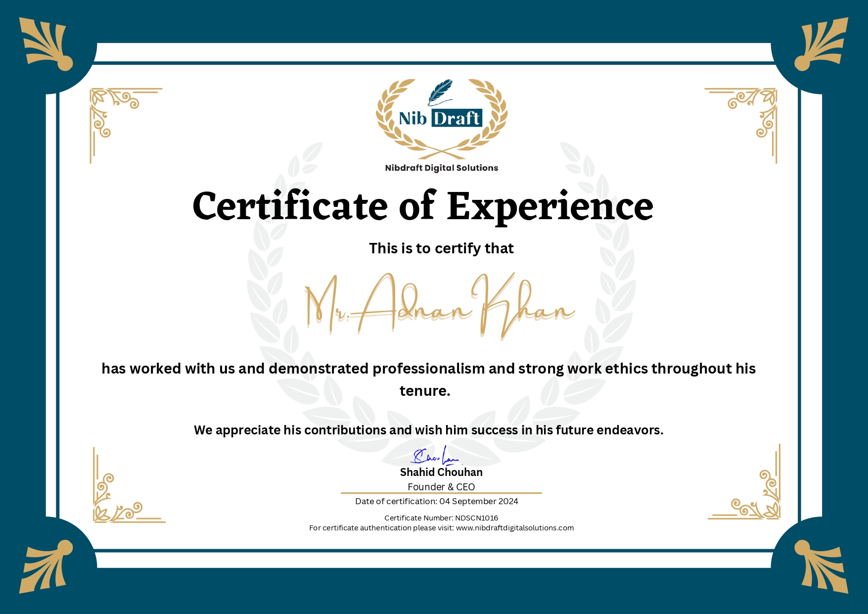
Task: Click the gold fan ornament in top-left corner
Action: click(x=46, y=44)
